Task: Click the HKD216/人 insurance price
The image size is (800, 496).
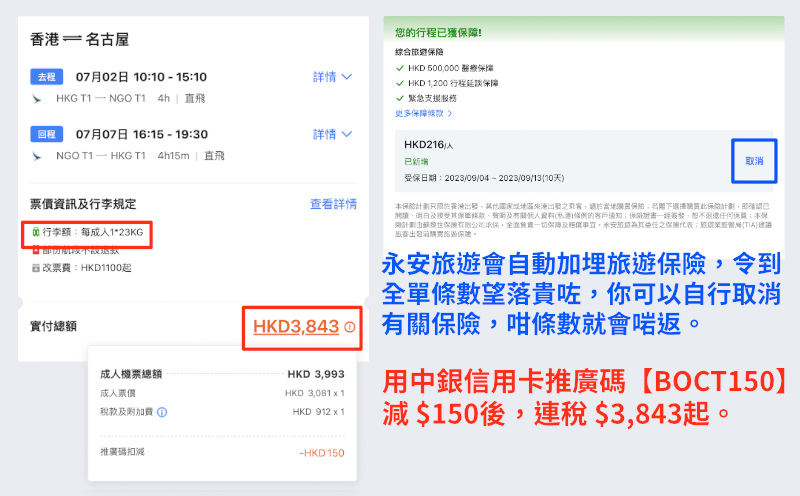Action: 429,145
